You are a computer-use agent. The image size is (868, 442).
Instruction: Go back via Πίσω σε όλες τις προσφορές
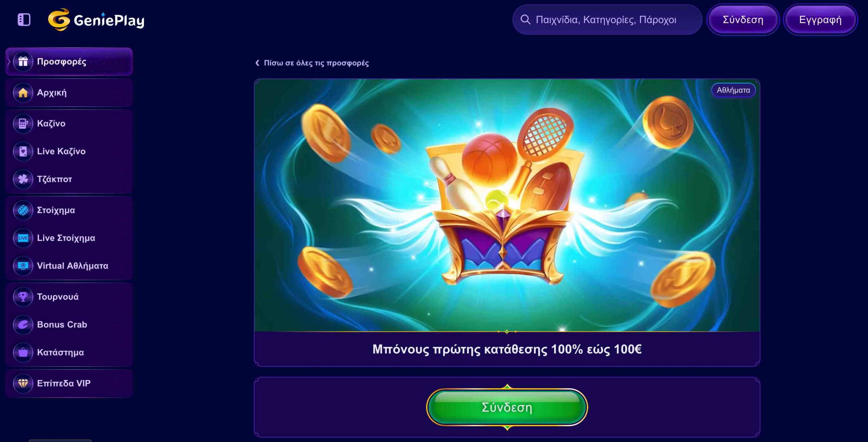pos(312,63)
